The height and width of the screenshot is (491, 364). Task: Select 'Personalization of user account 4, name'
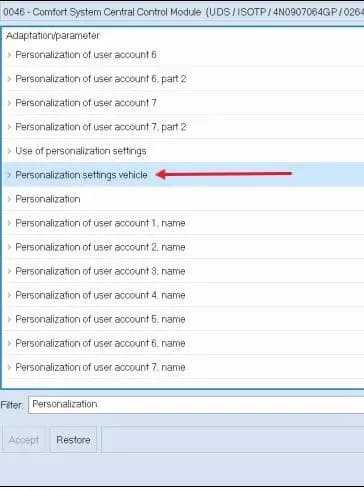point(100,295)
